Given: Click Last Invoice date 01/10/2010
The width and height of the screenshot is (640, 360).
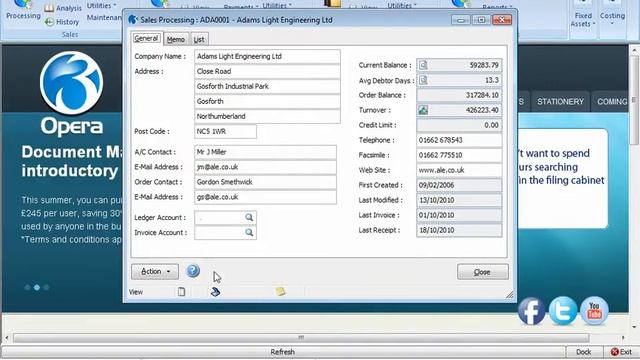Looking at the screenshot, I should 459,215.
